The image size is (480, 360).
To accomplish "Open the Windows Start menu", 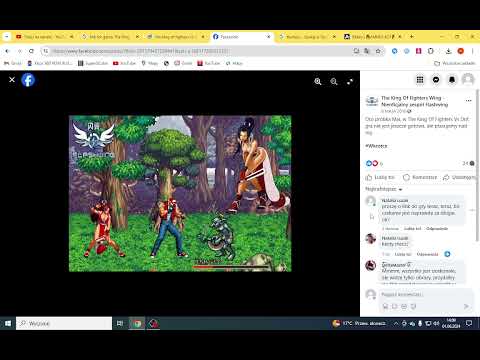I will [x=8, y=323].
